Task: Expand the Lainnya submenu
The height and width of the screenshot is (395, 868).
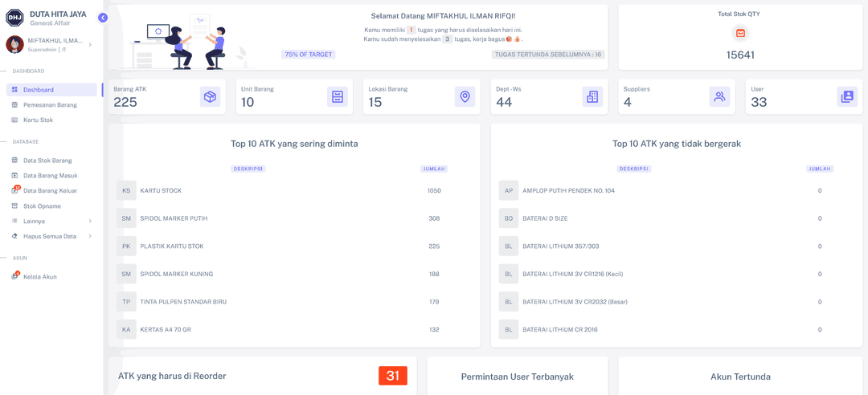Action: (x=89, y=222)
